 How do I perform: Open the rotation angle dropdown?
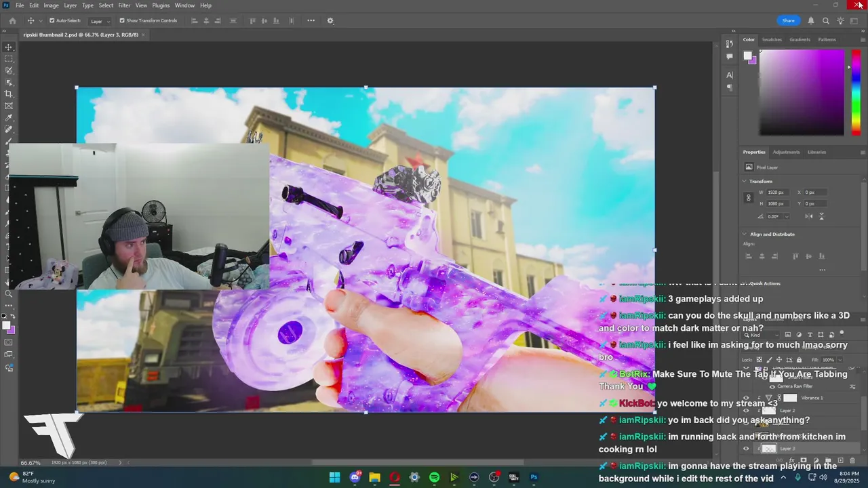point(787,216)
